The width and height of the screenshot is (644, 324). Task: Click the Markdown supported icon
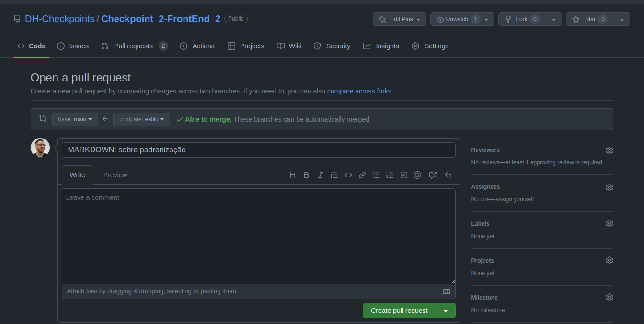pos(447,291)
